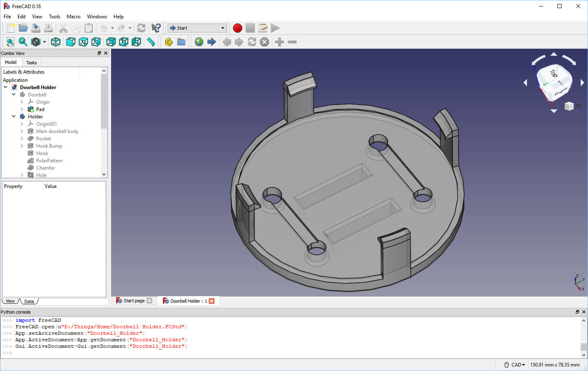Close the Start page tab
Viewport: 588px width, 371px height.
(149, 301)
